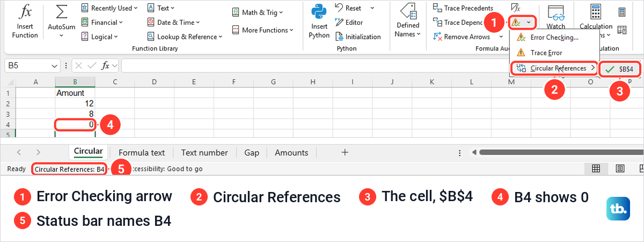The height and width of the screenshot is (242, 644).
Task: Open the Python Editor
Action: pos(349,23)
